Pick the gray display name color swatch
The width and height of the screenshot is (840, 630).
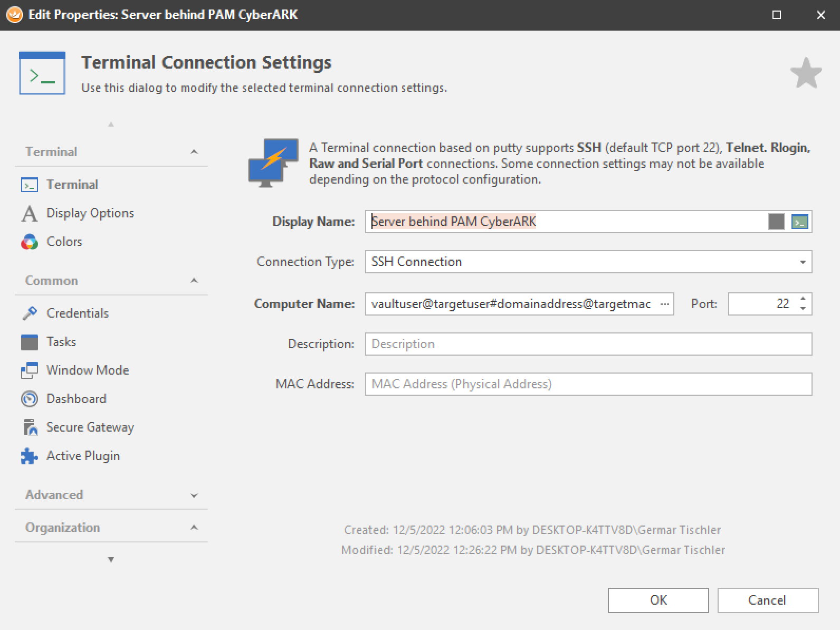click(776, 222)
